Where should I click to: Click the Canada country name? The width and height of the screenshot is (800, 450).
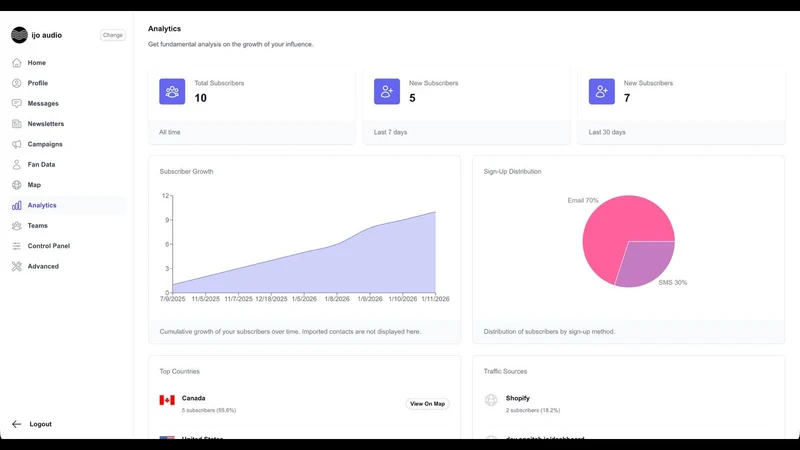point(193,398)
